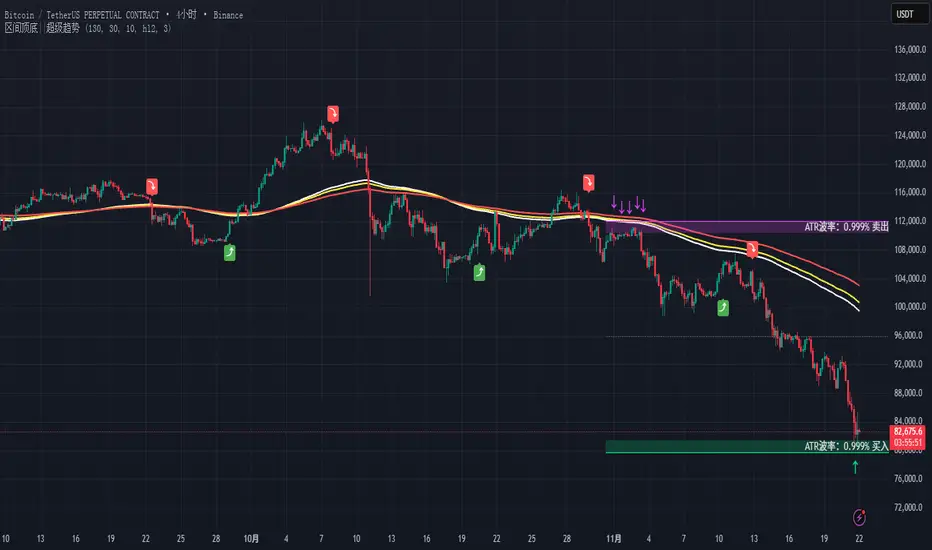Click the green buy signal marker around October 20
The height and width of the screenshot is (550, 932).
[479, 272]
